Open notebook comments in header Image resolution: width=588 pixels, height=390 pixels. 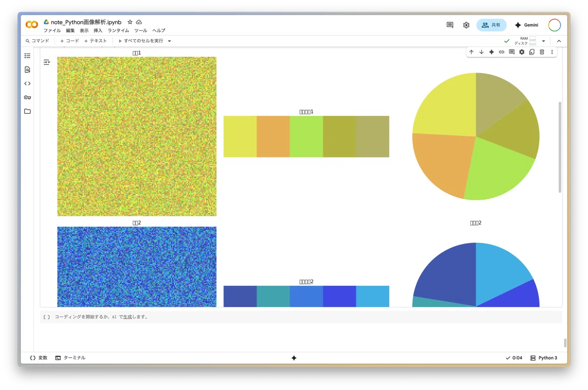(x=450, y=25)
